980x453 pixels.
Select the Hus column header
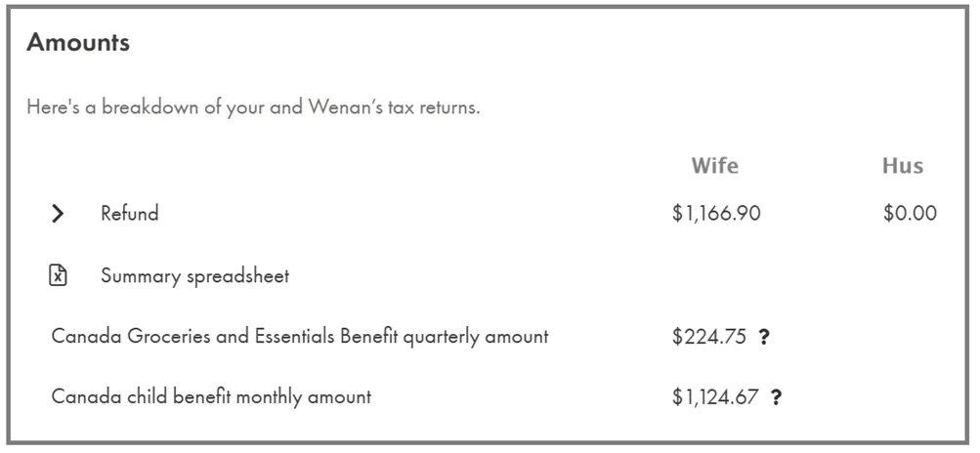click(x=902, y=166)
